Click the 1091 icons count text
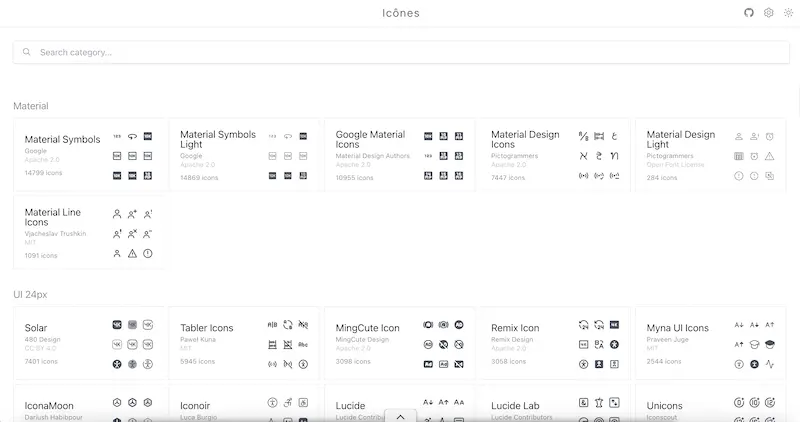 (x=41, y=255)
